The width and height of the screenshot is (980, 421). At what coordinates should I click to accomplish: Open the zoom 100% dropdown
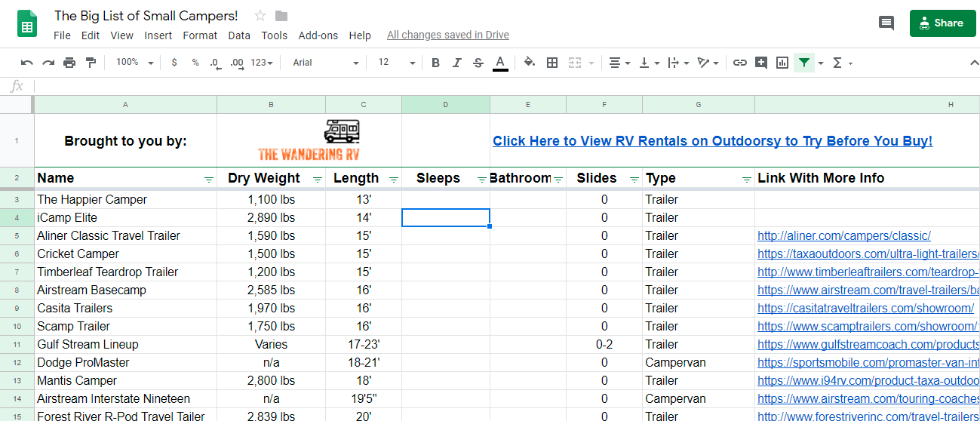(x=135, y=63)
